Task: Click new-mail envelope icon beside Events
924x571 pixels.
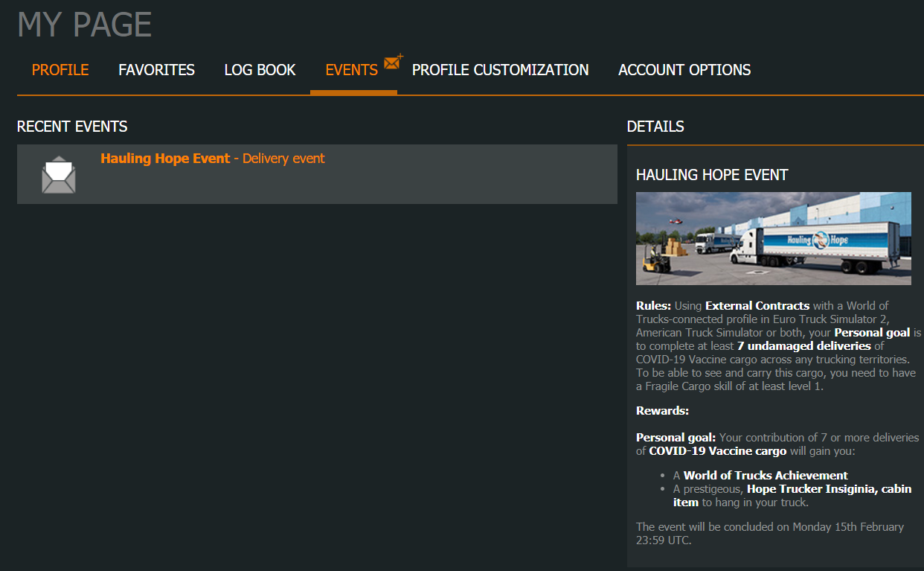Action: coord(393,62)
